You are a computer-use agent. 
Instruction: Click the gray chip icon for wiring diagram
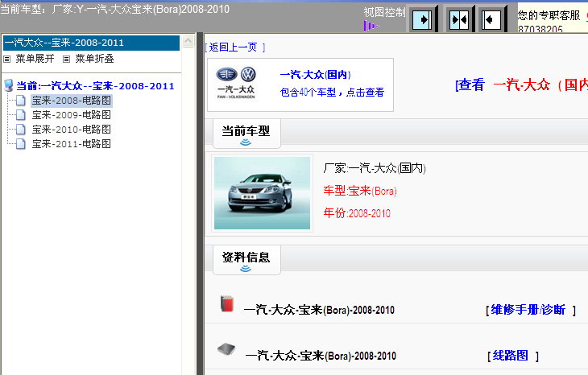pyautogui.click(x=226, y=349)
